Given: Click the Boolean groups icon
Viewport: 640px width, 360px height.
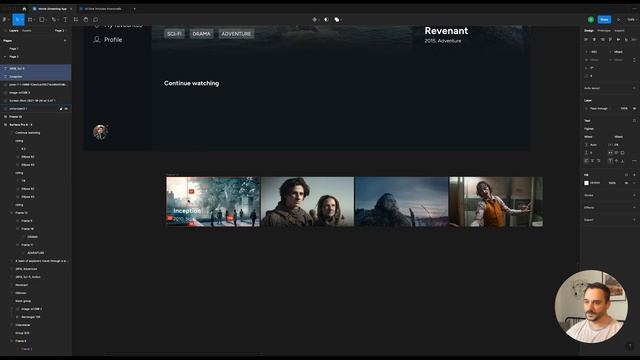Looking at the screenshot, I should (x=337, y=19).
